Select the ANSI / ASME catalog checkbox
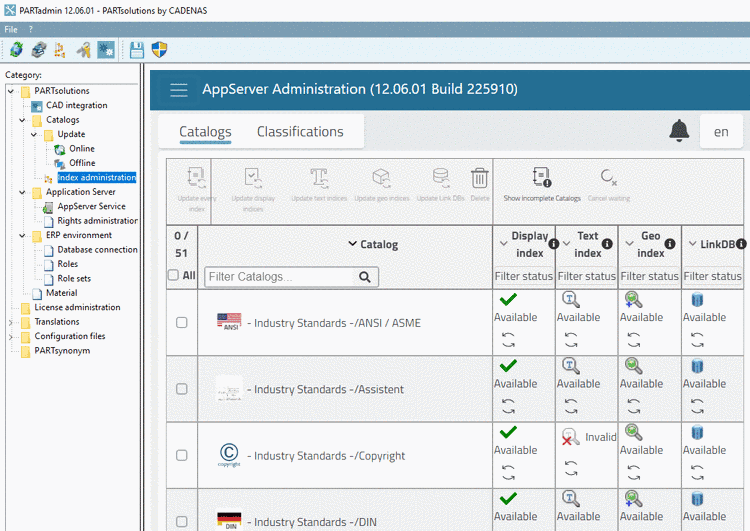The image size is (750, 531). [181, 322]
